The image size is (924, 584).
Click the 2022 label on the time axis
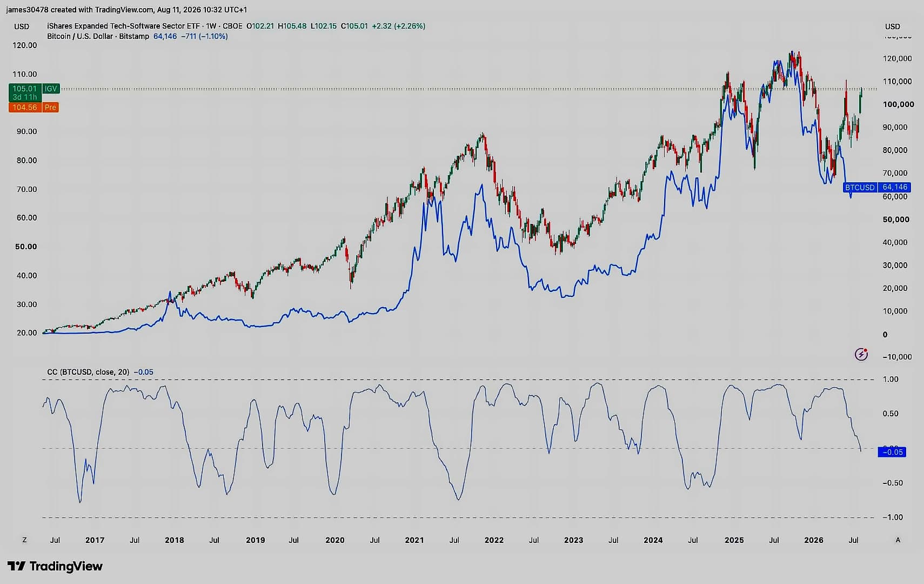tap(494, 540)
